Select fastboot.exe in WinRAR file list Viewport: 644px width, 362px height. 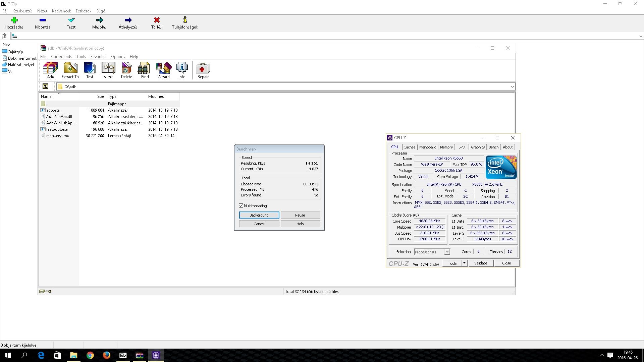tap(57, 129)
